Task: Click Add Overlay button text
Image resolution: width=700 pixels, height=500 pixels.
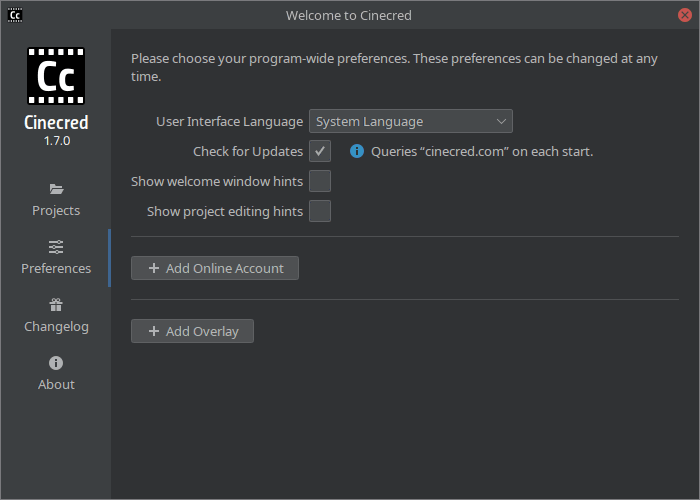Action: [x=202, y=332]
